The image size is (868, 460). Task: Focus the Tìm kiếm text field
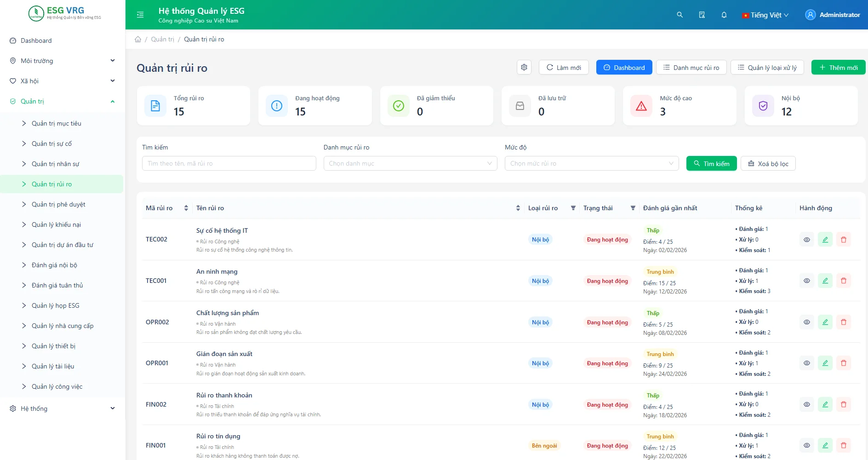pyautogui.click(x=229, y=163)
